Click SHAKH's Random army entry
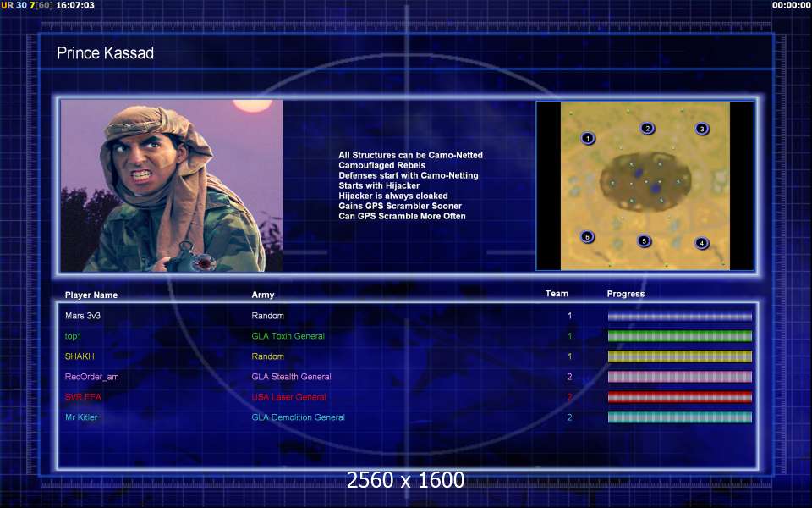The height and width of the screenshot is (508, 812). 268,356
